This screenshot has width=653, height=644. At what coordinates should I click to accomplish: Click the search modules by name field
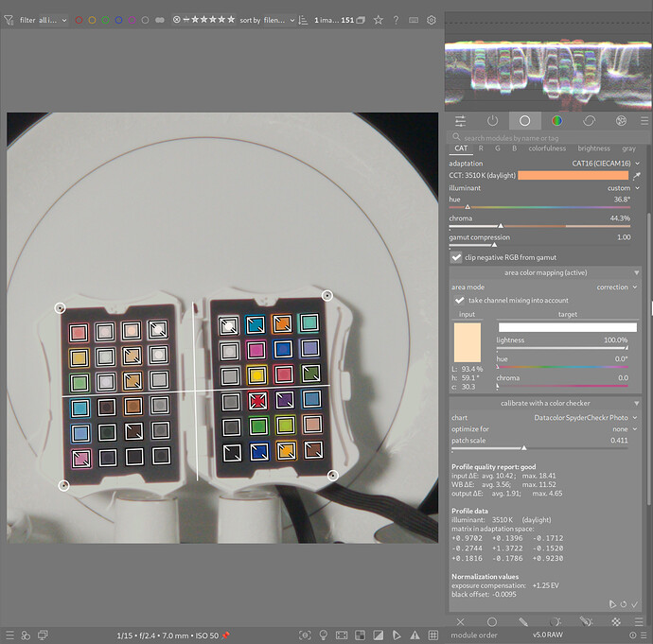coord(548,138)
